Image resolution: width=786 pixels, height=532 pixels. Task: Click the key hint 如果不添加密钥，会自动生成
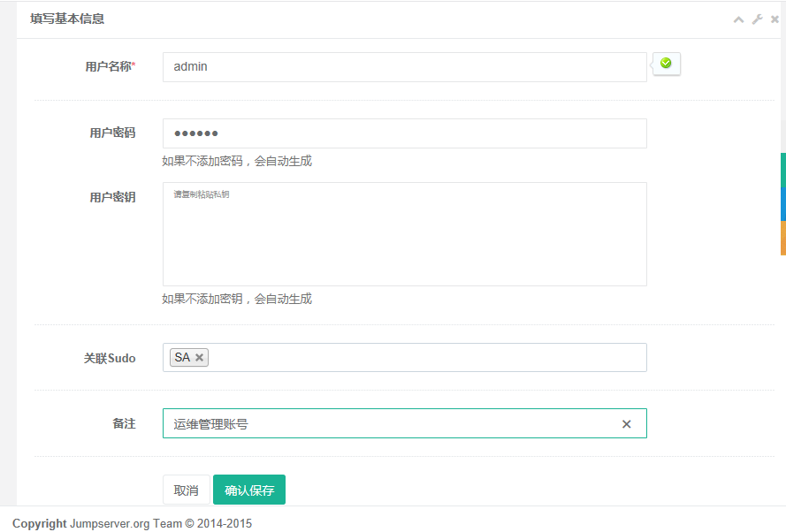click(237, 299)
